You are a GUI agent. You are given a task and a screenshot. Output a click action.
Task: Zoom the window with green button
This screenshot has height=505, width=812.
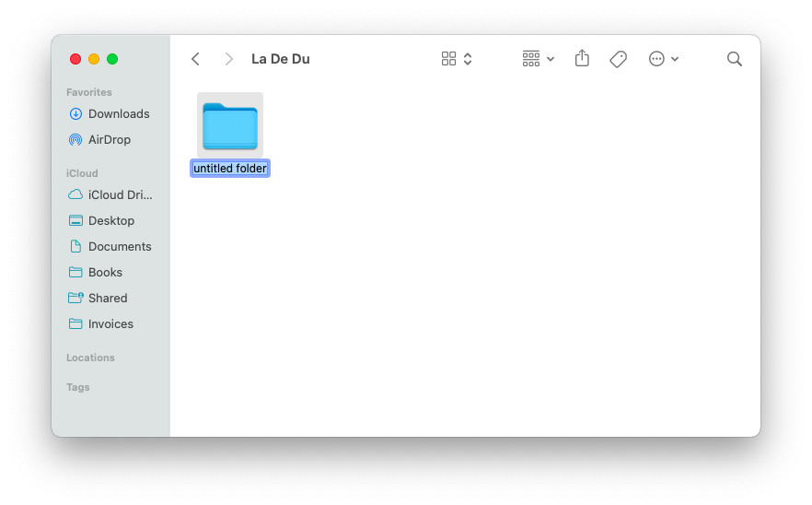point(112,59)
